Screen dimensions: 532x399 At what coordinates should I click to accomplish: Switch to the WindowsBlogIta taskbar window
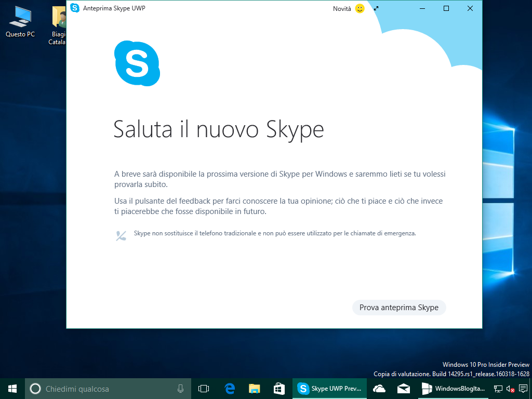click(454, 389)
